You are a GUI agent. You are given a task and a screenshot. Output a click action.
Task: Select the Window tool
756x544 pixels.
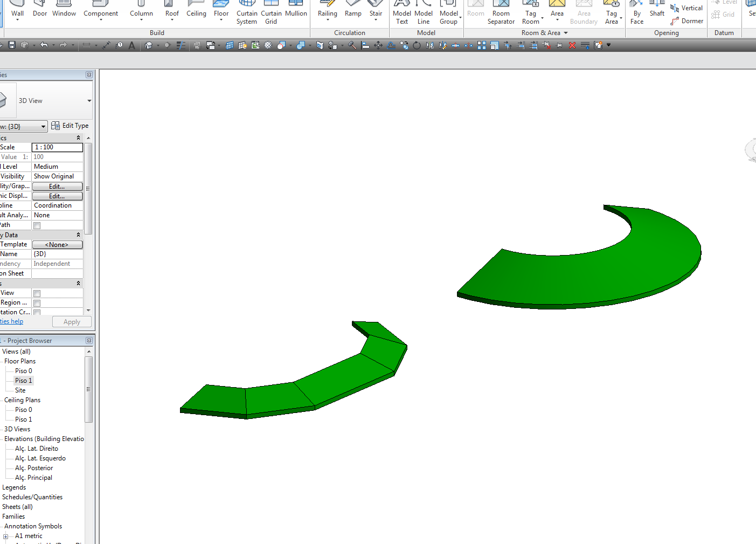point(64,9)
